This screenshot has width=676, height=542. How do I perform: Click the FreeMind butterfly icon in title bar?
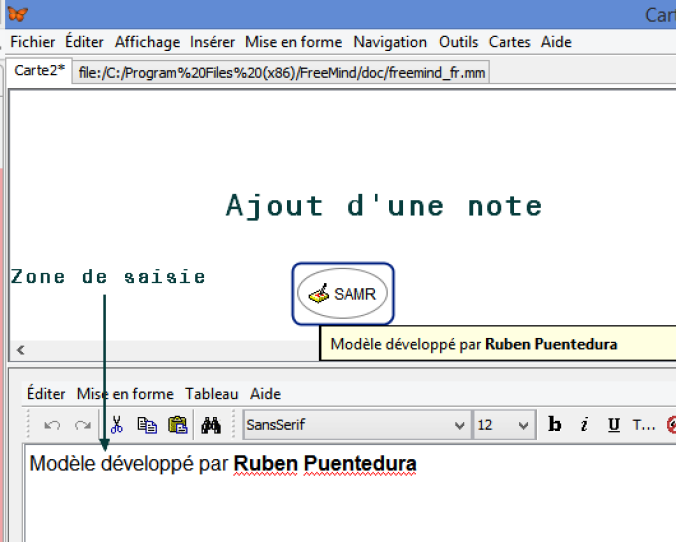(x=18, y=14)
